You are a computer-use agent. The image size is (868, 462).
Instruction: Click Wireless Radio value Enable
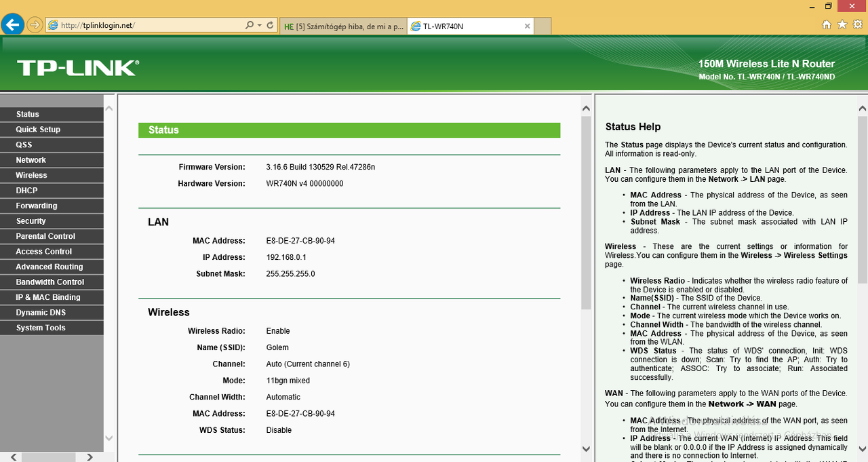278,331
